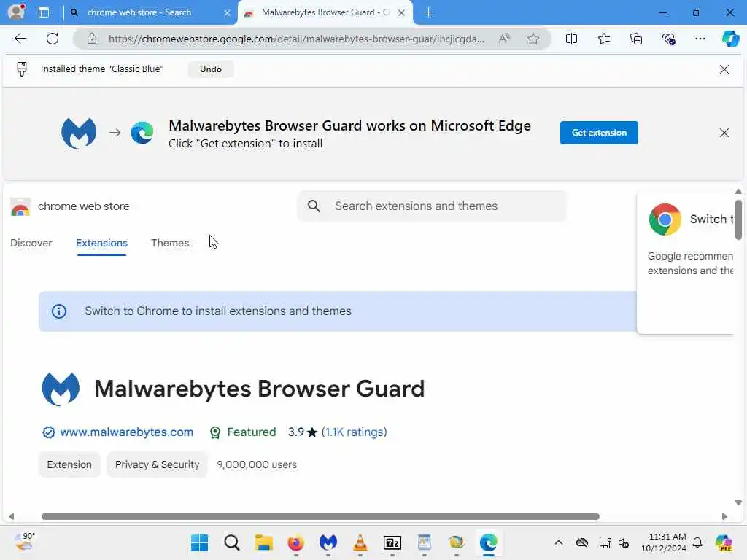Screen dimensions: 747x560
Task: Launch Firefox from taskbar
Action: 296,542
